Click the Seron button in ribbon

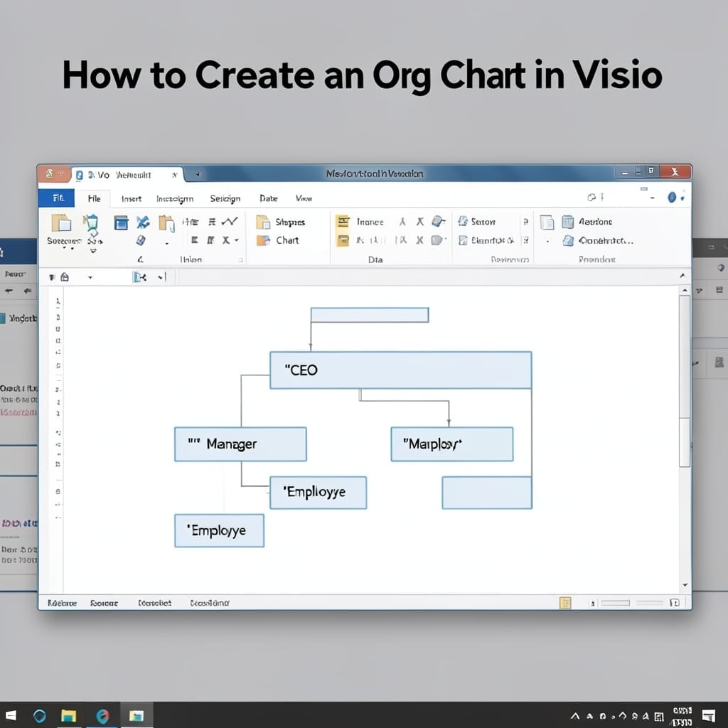[x=477, y=222]
